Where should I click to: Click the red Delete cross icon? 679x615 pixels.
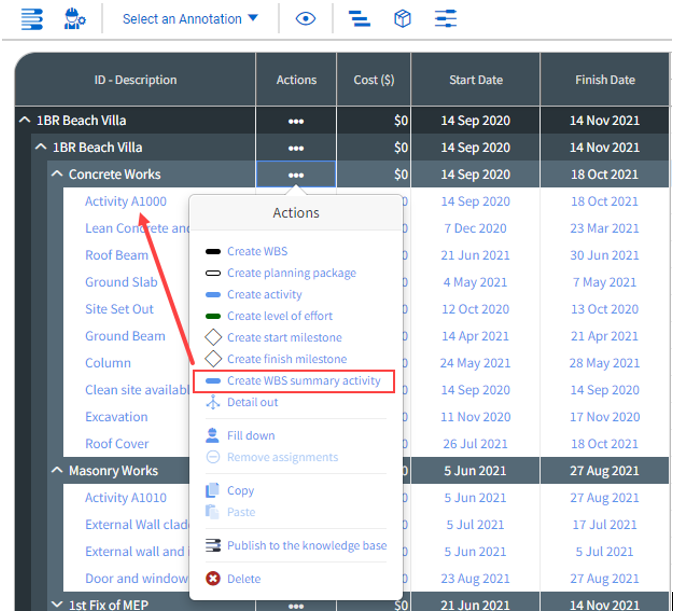[x=213, y=578]
